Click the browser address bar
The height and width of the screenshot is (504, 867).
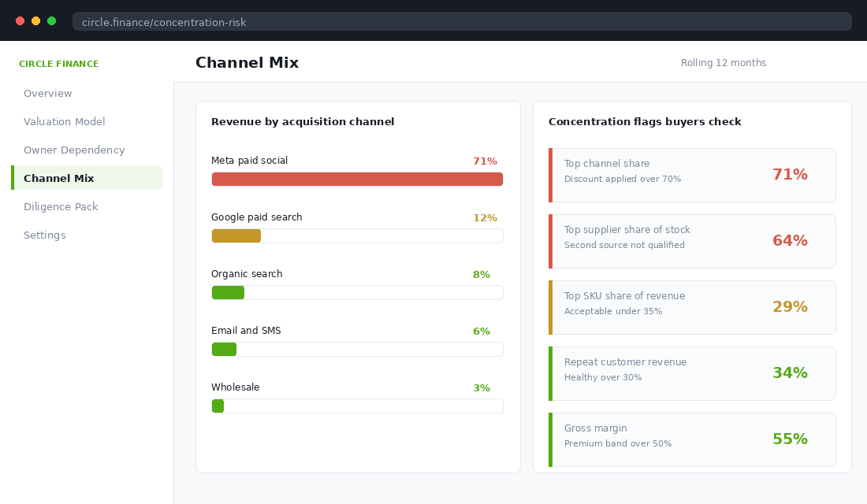pos(462,21)
